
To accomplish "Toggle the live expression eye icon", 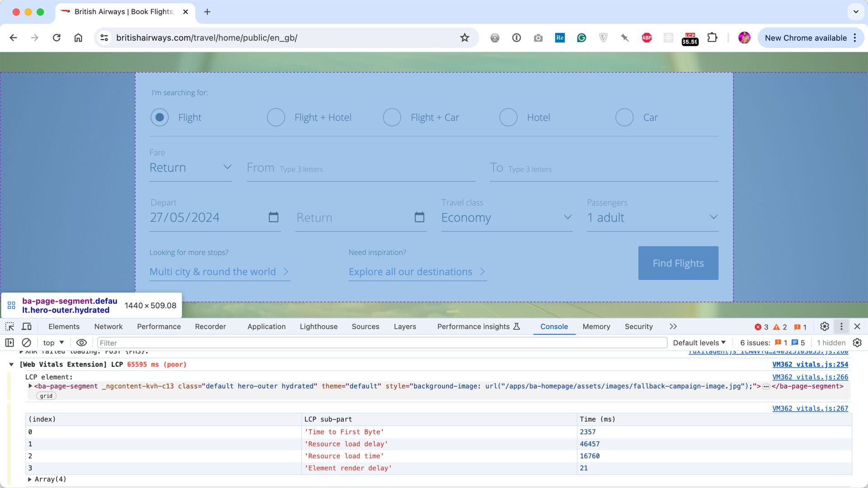I will (81, 343).
